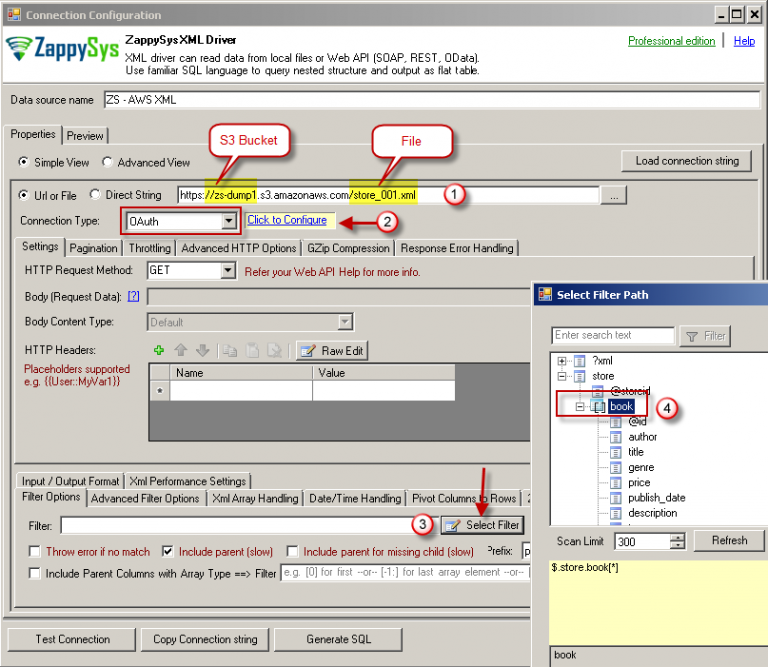Increase Scan Limit with the up stepper
The height and width of the screenshot is (667, 768).
click(x=678, y=536)
